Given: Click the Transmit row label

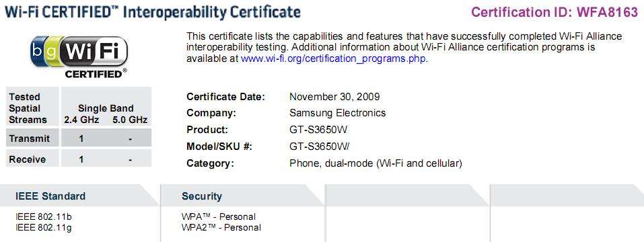Looking at the screenshot, I should tap(32, 138).
